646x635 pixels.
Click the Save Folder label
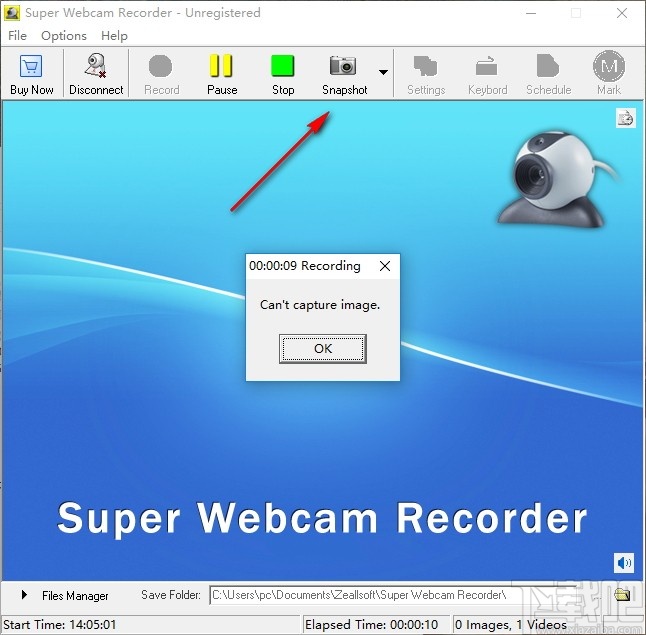pos(171,595)
